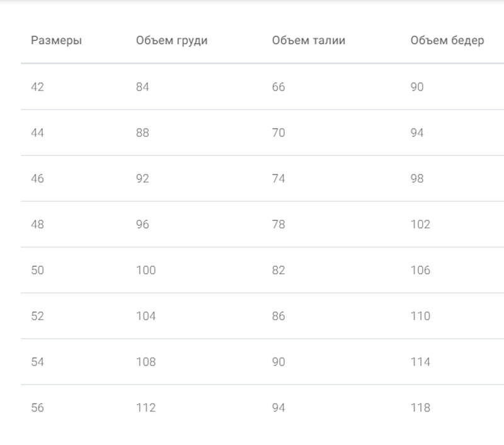
Task: Click chest value 100
Action: [x=146, y=271]
